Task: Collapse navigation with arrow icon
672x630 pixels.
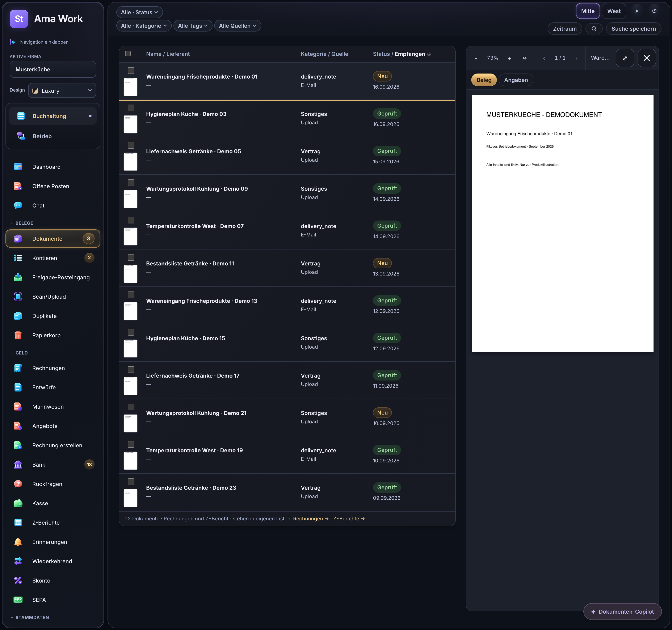Action: tap(13, 42)
